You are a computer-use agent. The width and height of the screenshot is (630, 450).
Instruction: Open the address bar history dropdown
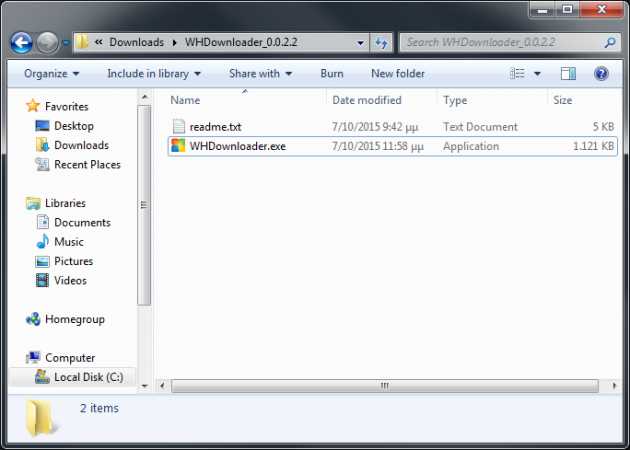tap(360, 43)
